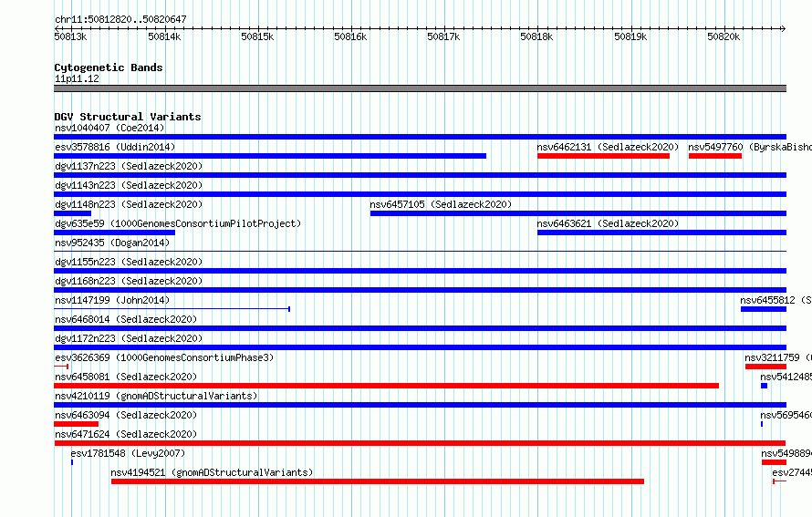Click the 50818k ruler tick label
Viewport: 812px width, 517px height.
[537, 36]
